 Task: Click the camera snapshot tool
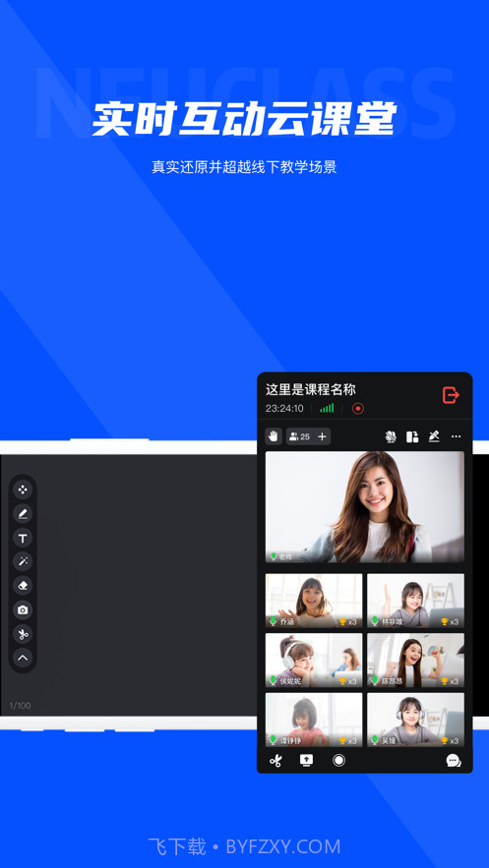pyautogui.click(x=23, y=609)
